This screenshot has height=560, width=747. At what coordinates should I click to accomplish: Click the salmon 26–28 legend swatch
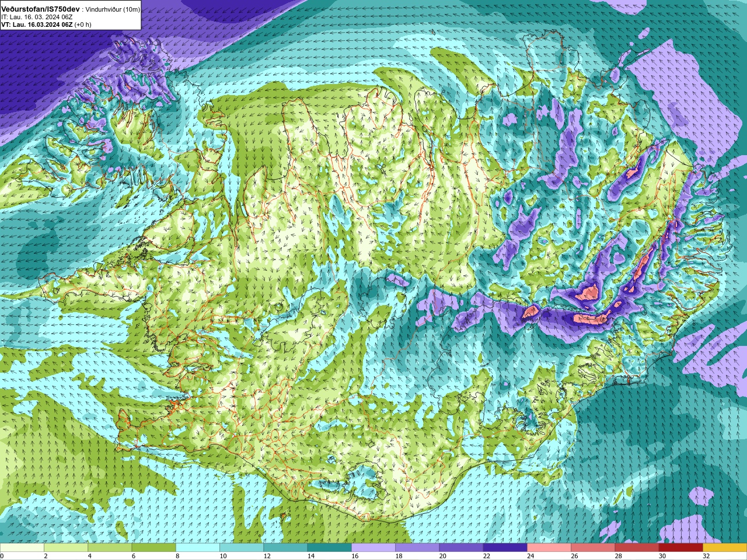pyautogui.click(x=593, y=547)
